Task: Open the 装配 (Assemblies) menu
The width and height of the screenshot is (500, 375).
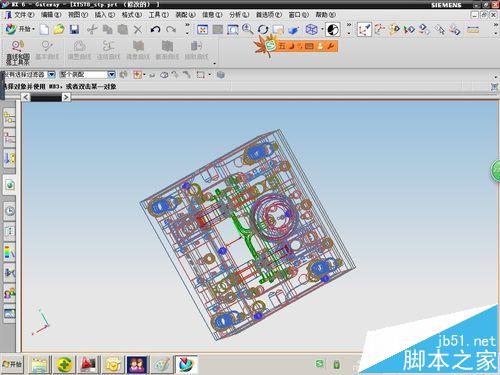Action: (x=185, y=15)
